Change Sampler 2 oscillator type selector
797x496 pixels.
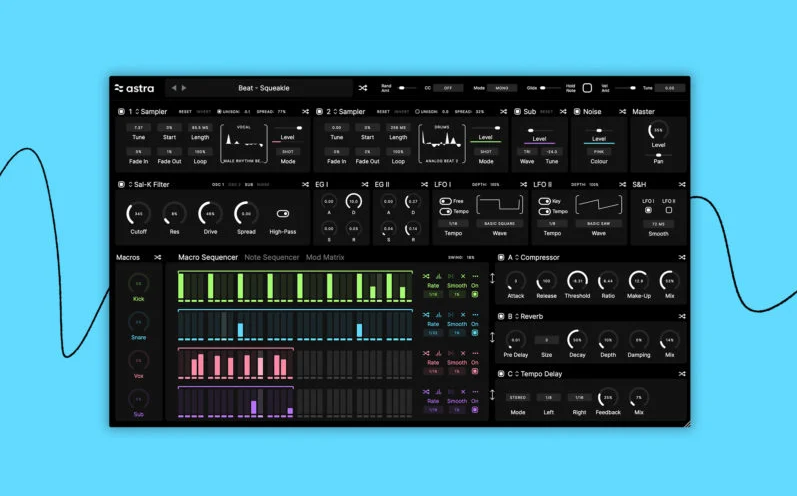[335, 111]
